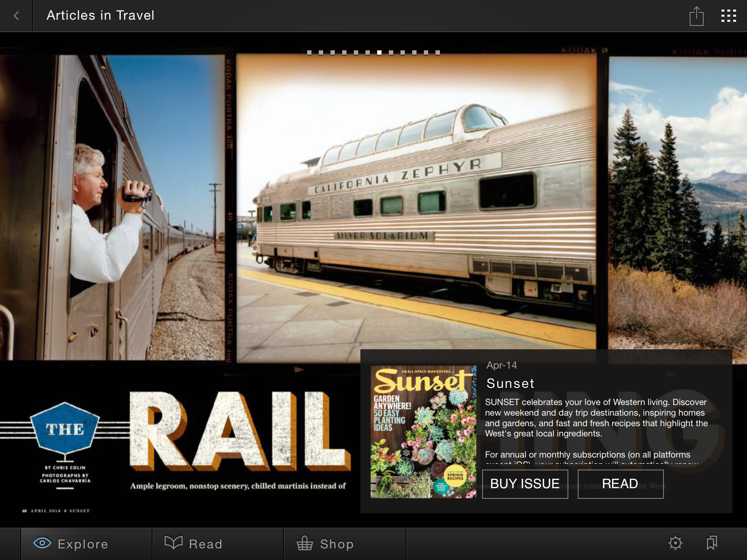Open the grid view icon

click(728, 16)
